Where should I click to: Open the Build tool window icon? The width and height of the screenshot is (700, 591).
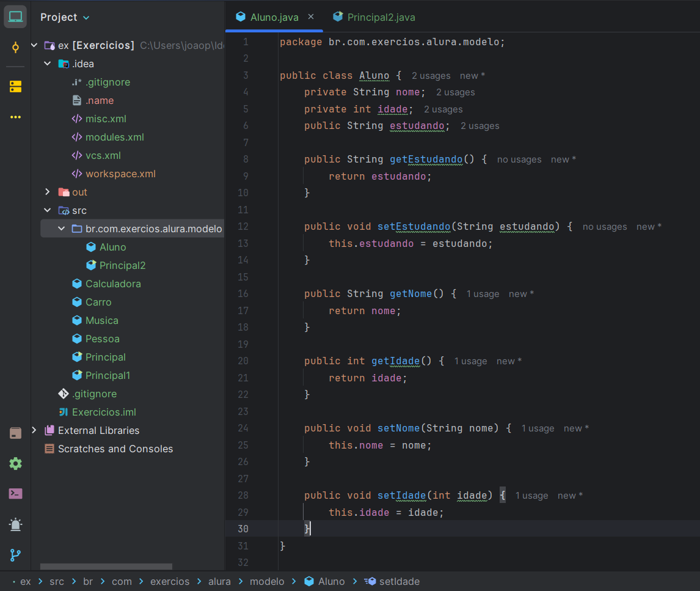point(15,433)
